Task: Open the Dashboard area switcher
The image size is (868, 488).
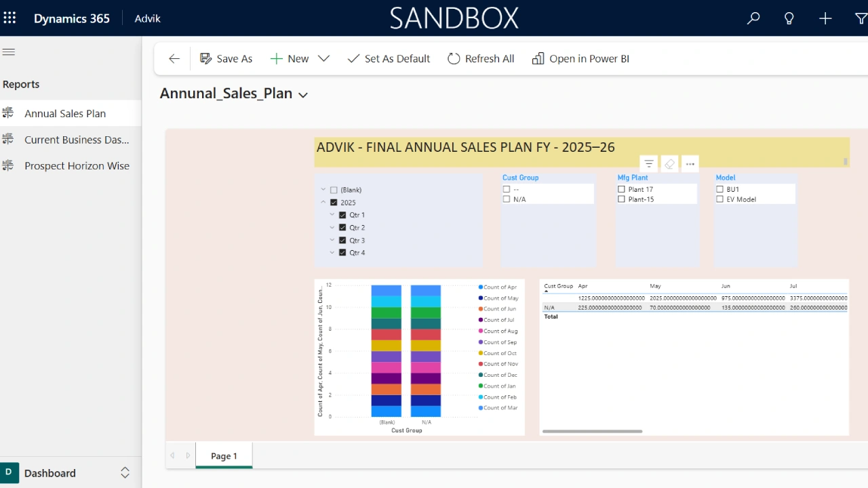Action: click(x=125, y=472)
